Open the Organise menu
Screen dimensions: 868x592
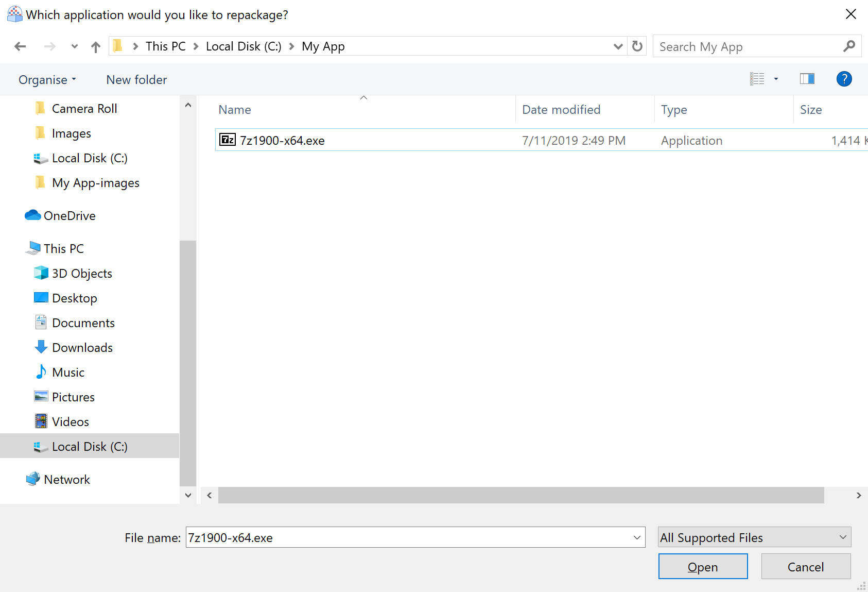47,80
